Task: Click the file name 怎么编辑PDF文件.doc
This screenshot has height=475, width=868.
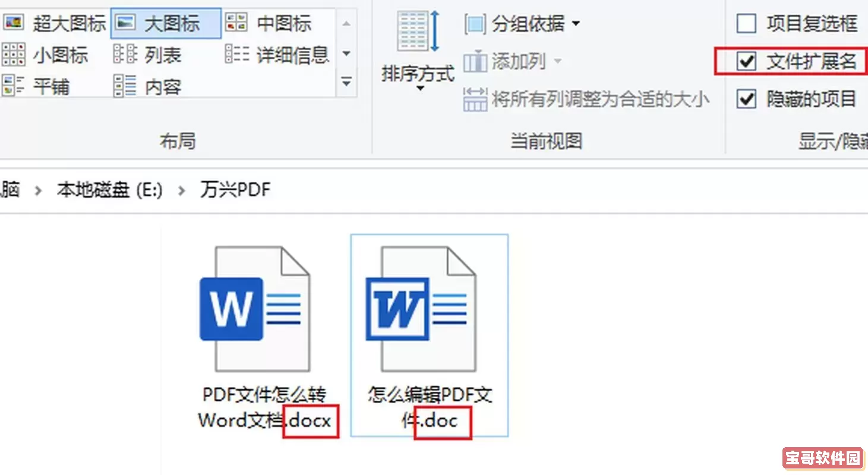Action: point(430,407)
